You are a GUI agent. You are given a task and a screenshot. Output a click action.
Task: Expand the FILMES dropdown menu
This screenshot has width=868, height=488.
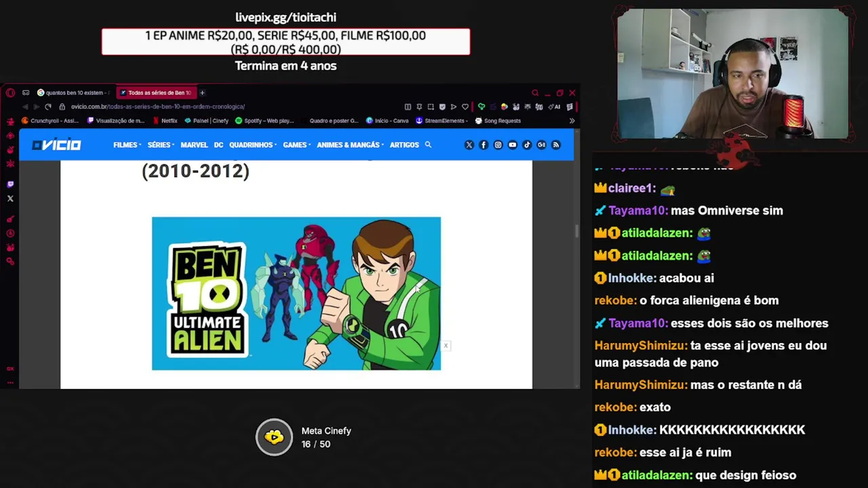[x=127, y=144]
